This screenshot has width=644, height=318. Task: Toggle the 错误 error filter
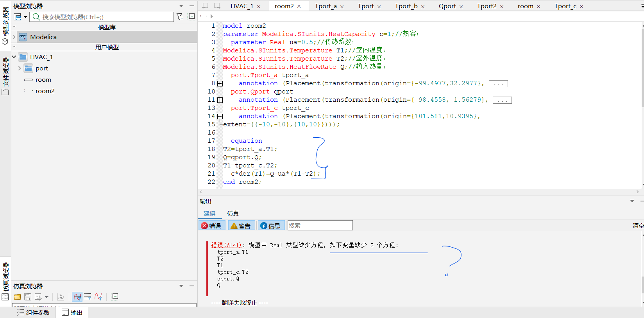pos(211,226)
